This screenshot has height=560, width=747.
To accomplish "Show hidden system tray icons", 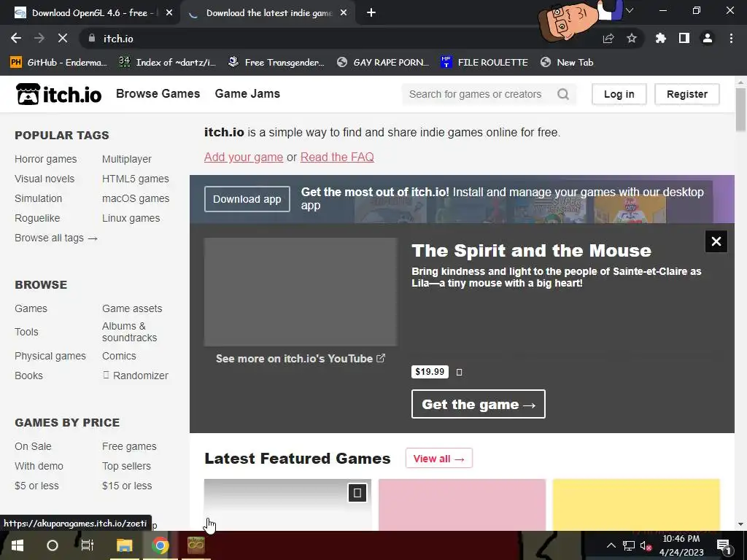I will [x=611, y=545].
